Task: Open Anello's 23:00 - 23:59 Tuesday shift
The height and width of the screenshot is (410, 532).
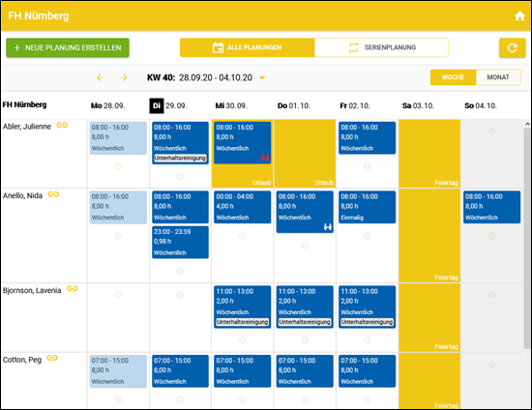Action: 180,242
